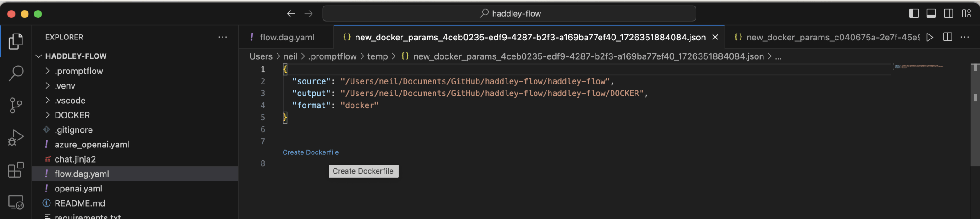This screenshot has width=980, height=219.
Task: Open the Source Control view
Action: click(x=16, y=105)
